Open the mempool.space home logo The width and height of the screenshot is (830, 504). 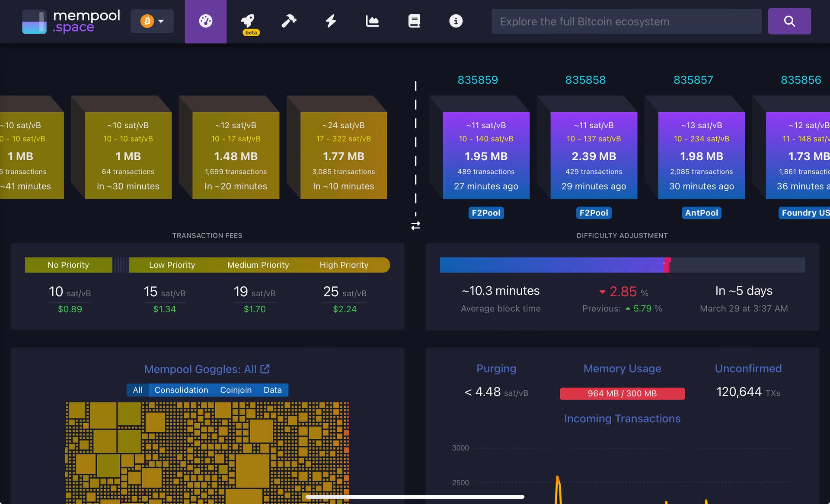point(71,21)
